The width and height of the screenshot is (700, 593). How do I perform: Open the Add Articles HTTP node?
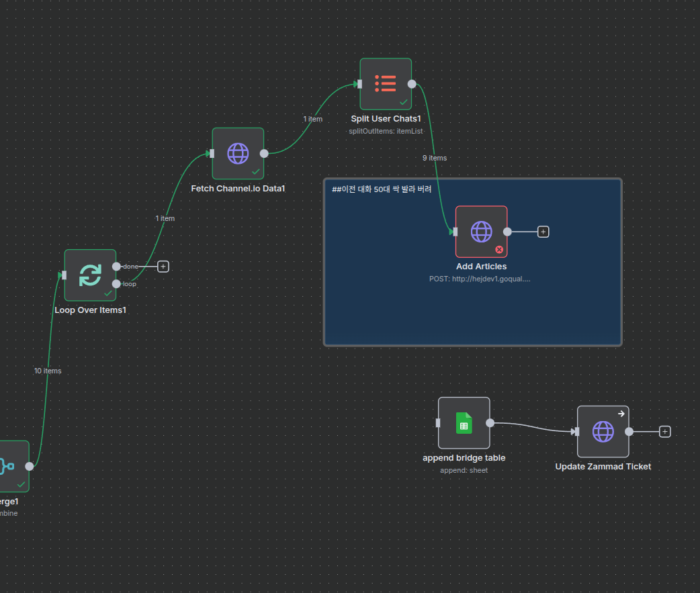[481, 232]
